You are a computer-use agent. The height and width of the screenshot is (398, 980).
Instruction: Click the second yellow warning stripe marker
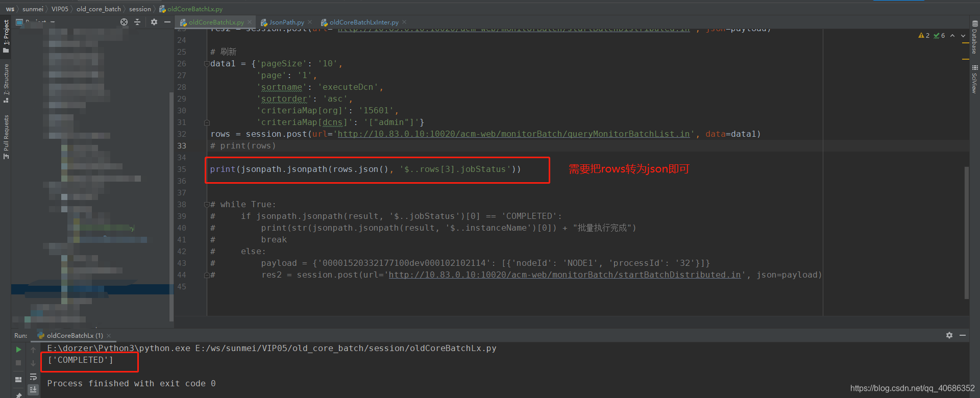[965, 59]
